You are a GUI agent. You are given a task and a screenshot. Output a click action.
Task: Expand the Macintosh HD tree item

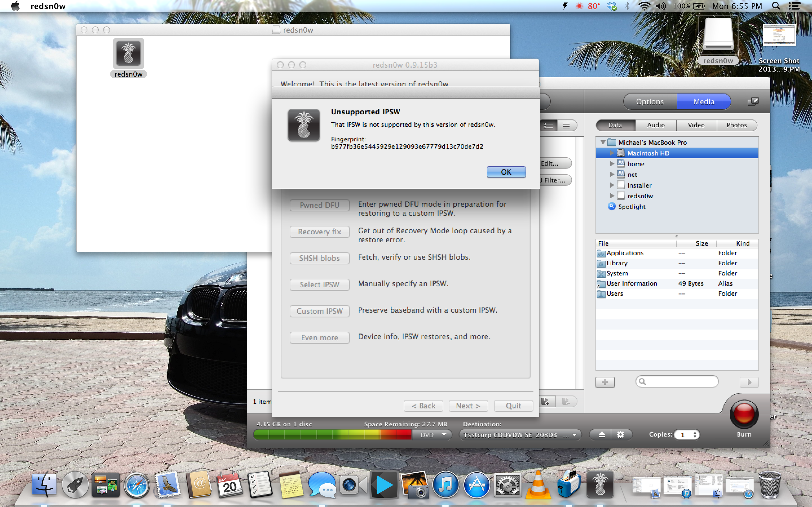pos(612,153)
